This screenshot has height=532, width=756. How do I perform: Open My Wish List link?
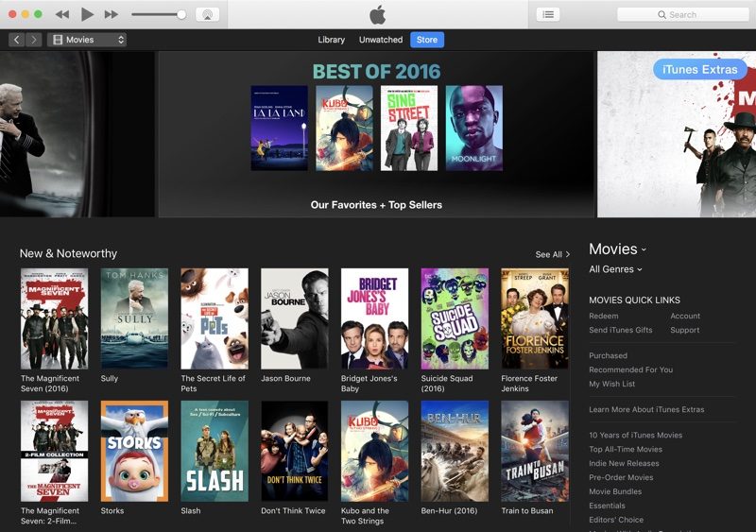pos(611,384)
